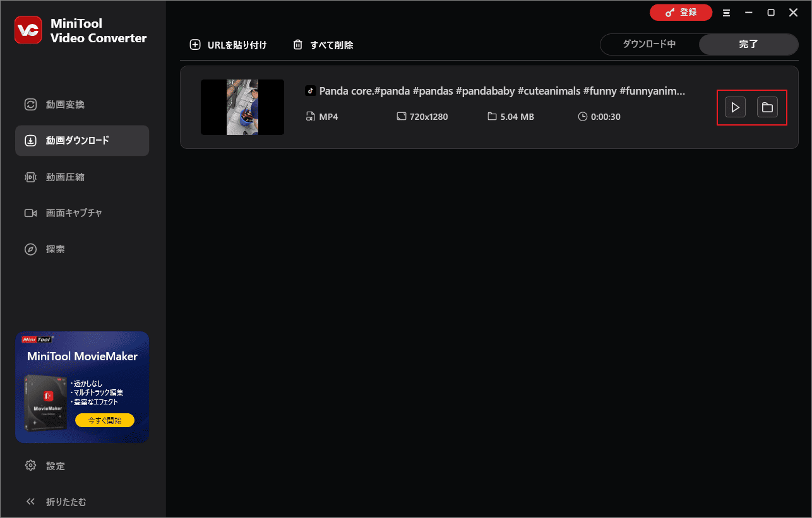Viewport: 812px width, 518px height.
Task: Play the downloaded Panda core video
Action: 735,107
